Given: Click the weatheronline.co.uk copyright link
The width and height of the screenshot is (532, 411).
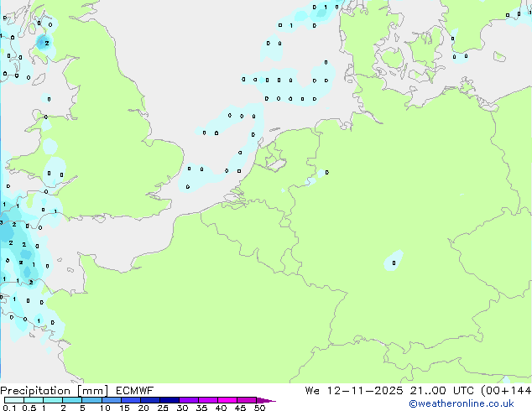Looking at the screenshot, I should coord(462,403).
